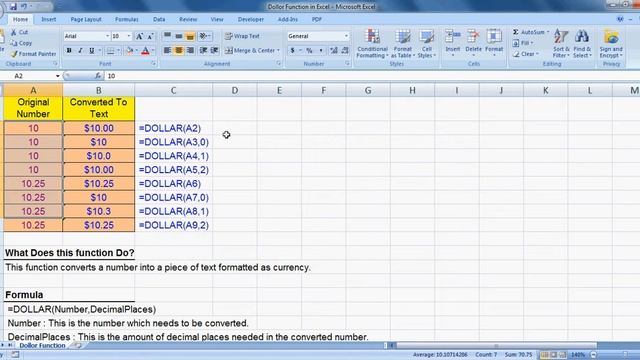Viewport: 640px width, 360px height.
Task: Apply percent style format
Action: coord(309,51)
